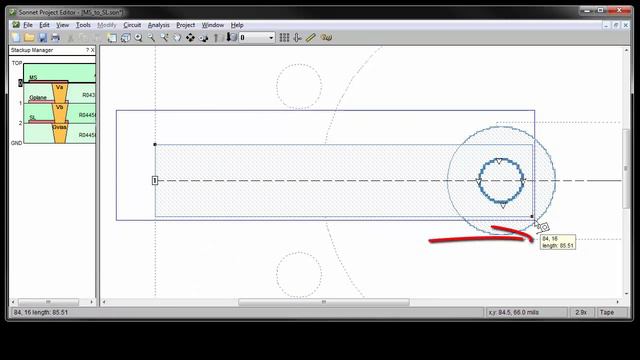640x360 pixels.
Task: Restore the inner document window button
Action: [x=616, y=25]
